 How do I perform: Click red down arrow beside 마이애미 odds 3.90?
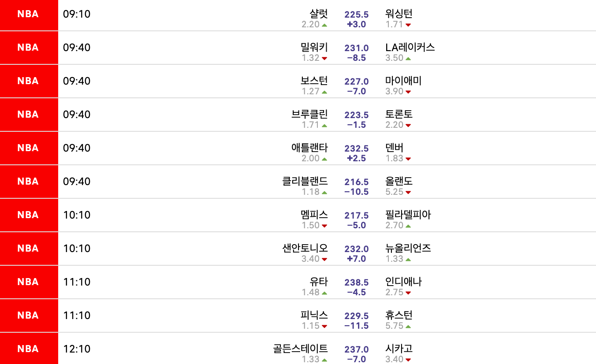[x=408, y=92]
